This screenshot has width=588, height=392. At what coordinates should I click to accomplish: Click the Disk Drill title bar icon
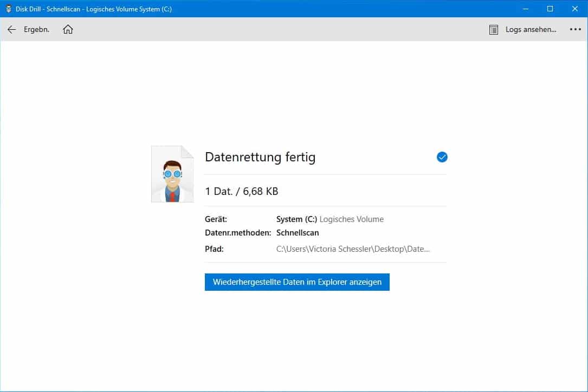tap(9, 9)
